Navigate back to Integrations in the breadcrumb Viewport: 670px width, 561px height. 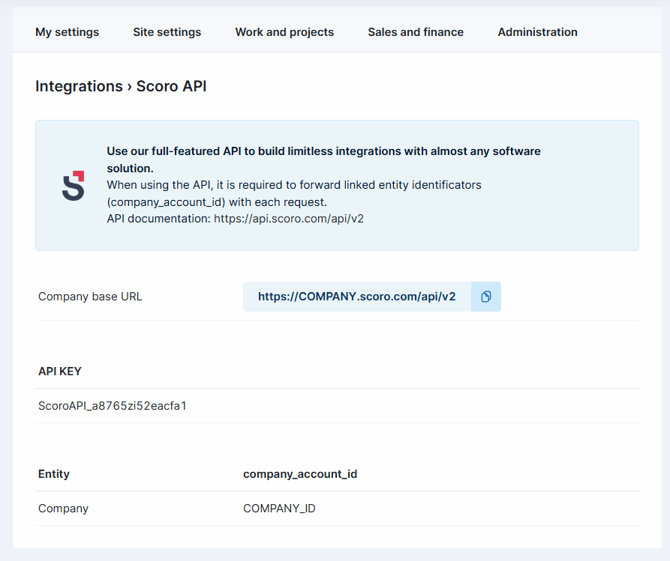78,87
